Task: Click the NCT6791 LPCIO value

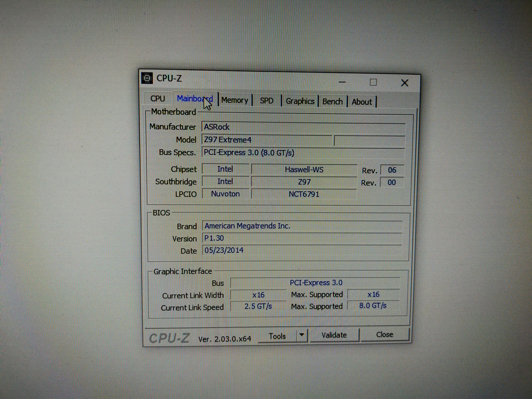Action: (304, 194)
